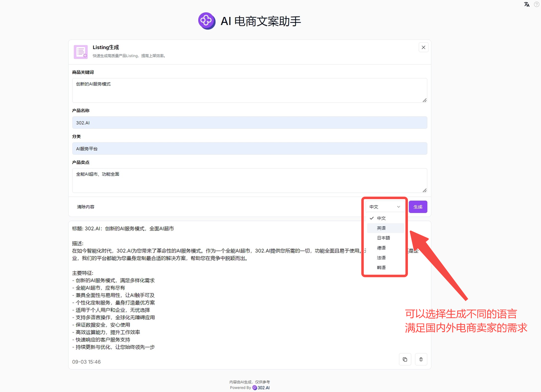Close the Listing生成 panel
This screenshot has height=392, width=541.
coord(424,47)
